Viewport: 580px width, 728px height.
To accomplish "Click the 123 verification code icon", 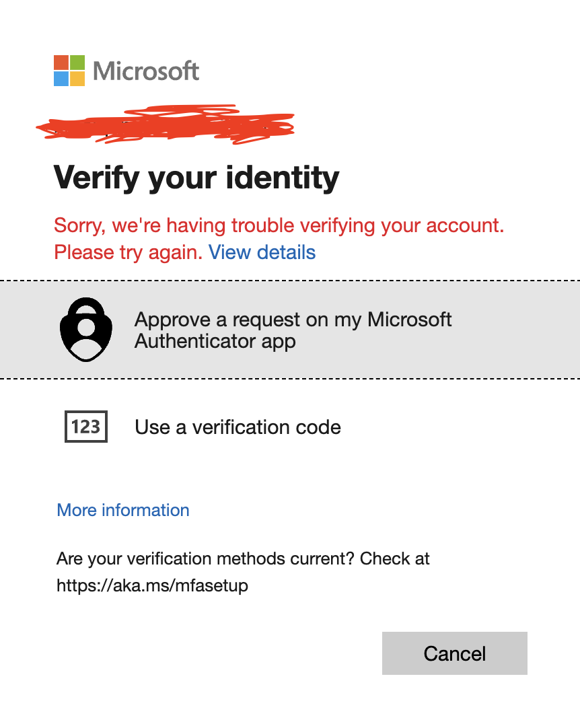I will [x=86, y=427].
